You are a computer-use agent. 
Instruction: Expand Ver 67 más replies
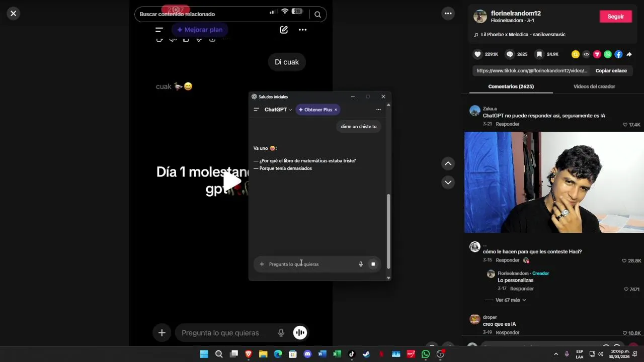pyautogui.click(x=511, y=300)
